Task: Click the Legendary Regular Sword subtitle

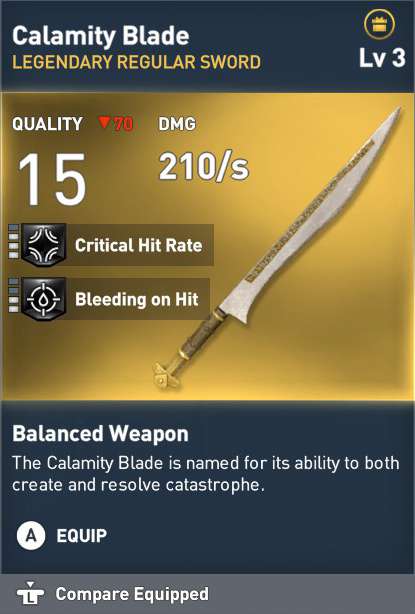Action: point(136,62)
